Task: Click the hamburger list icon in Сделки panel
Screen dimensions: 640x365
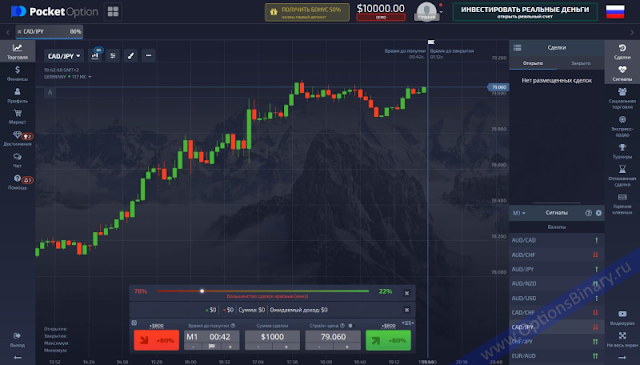Action: (518, 48)
